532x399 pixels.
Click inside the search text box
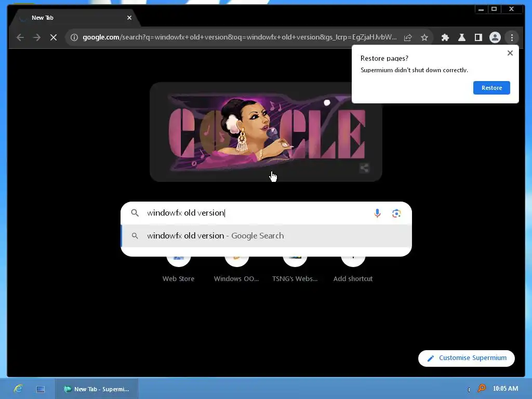click(258, 213)
